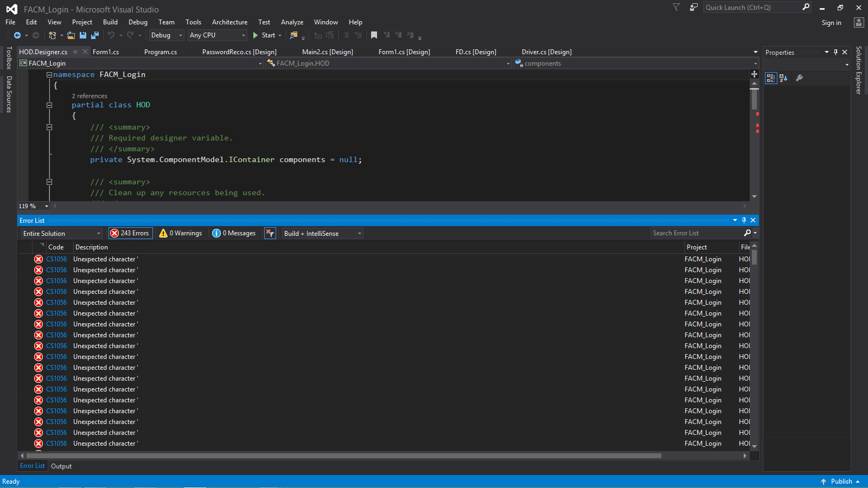
Task: Open a file with the Open File icon
Action: point(71,35)
